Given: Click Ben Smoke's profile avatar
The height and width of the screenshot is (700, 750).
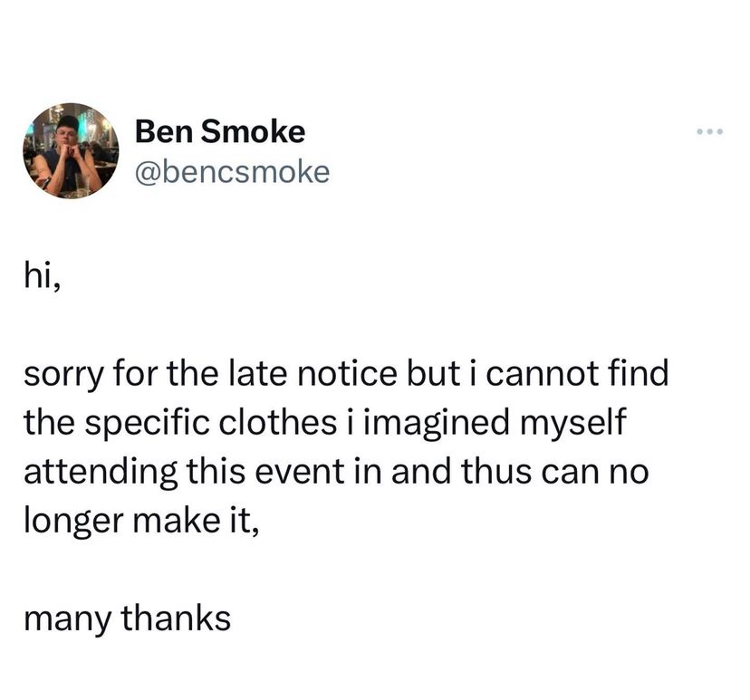Looking at the screenshot, I should [x=72, y=150].
